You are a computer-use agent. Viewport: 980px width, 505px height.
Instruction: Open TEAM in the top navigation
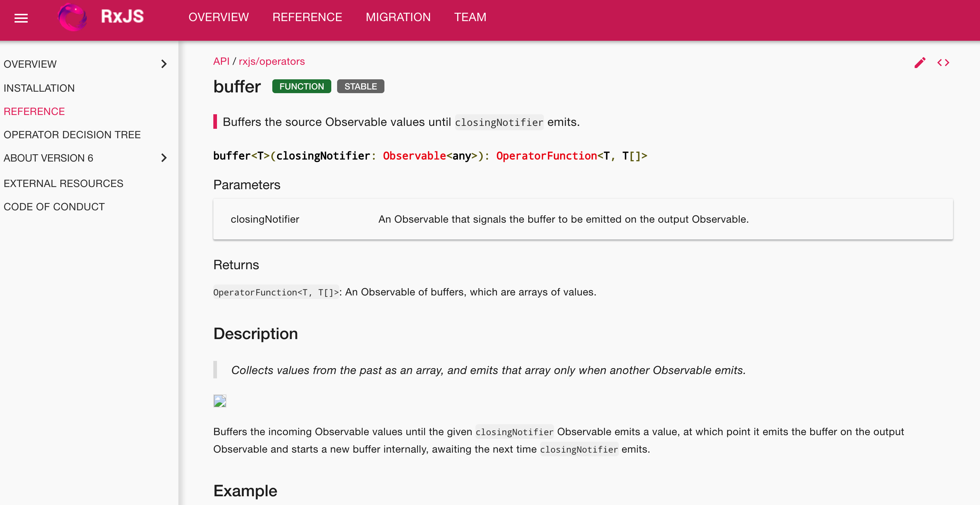(x=470, y=17)
